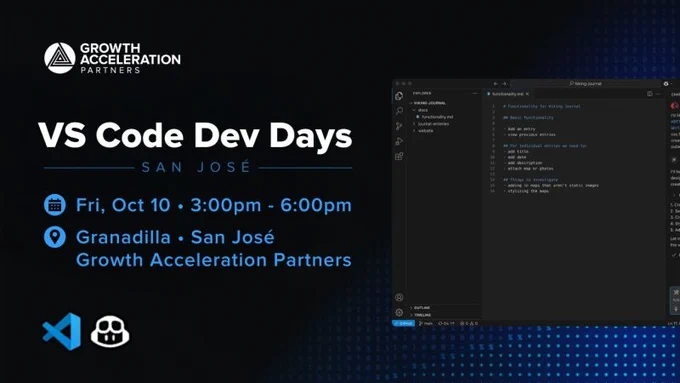680x383 pixels.
Task: Click the EXPLORER panel title
Action: (422, 93)
